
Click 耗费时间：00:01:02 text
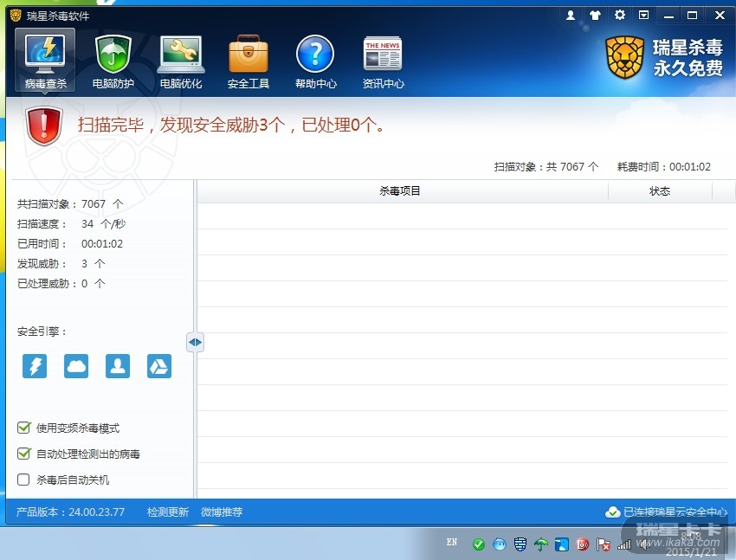[664, 166]
